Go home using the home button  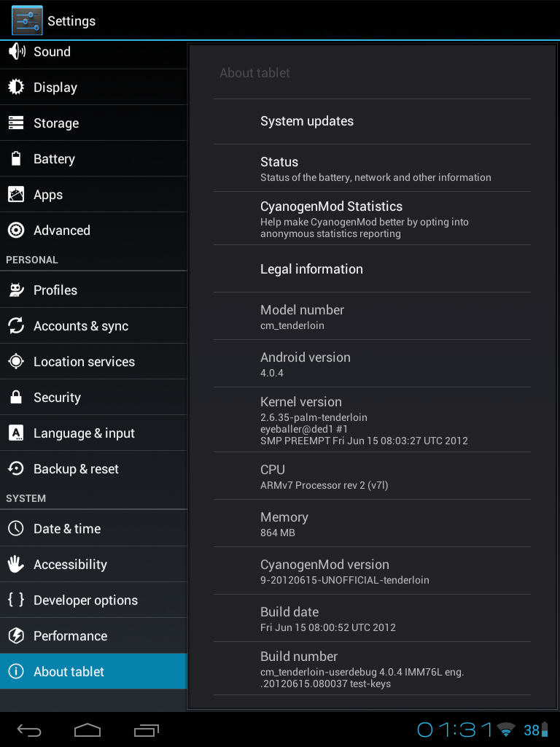(87, 729)
